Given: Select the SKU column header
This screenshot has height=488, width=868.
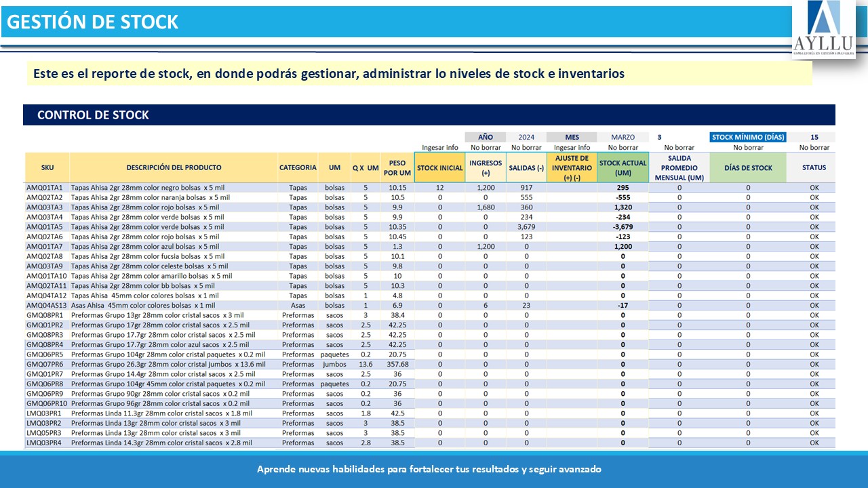Looking at the screenshot, I should click(x=47, y=167).
